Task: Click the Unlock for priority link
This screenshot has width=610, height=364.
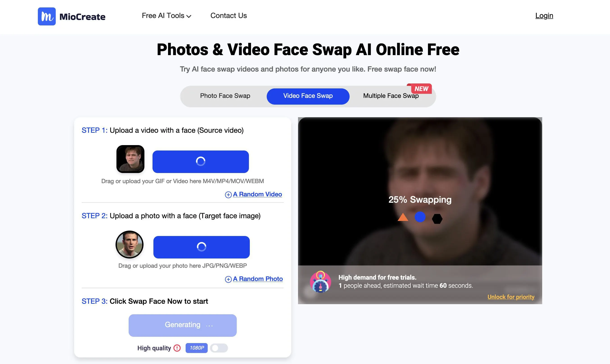Action: (x=511, y=297)
